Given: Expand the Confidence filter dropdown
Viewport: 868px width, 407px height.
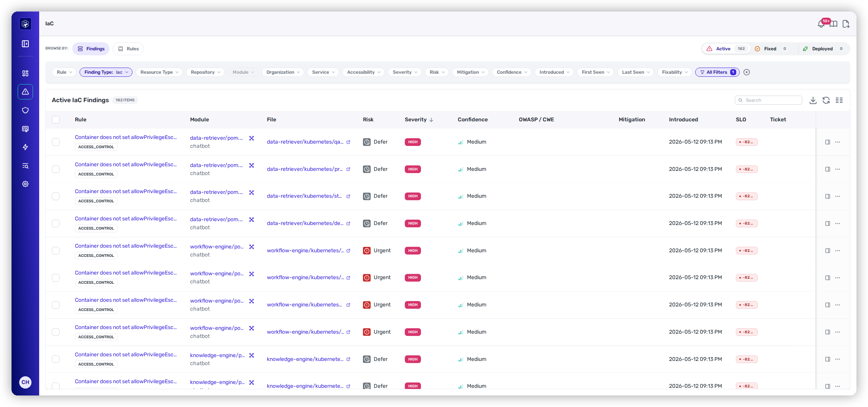Looking at the screenshot, I should click(512, 72).
